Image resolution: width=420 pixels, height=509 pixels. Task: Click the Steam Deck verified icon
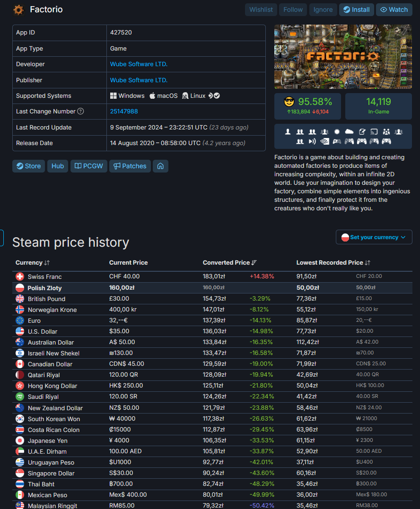tap(214, 96)
